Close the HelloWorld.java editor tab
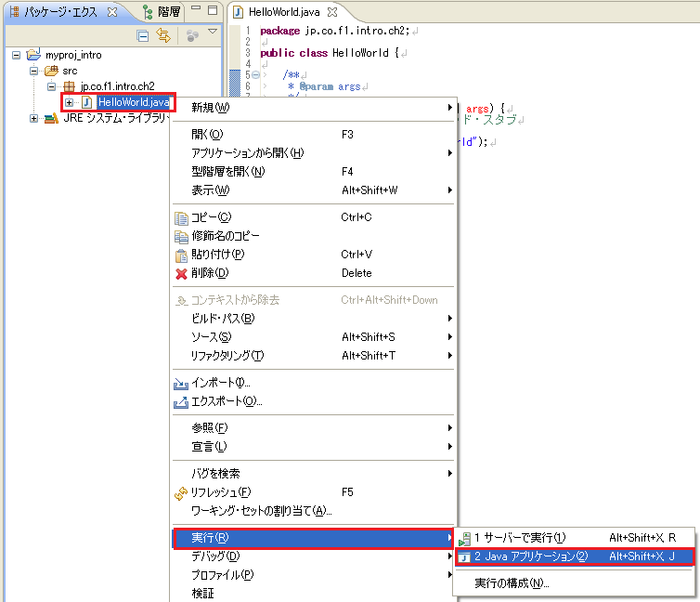Screen dimensions: 700x602 [332, 12]
